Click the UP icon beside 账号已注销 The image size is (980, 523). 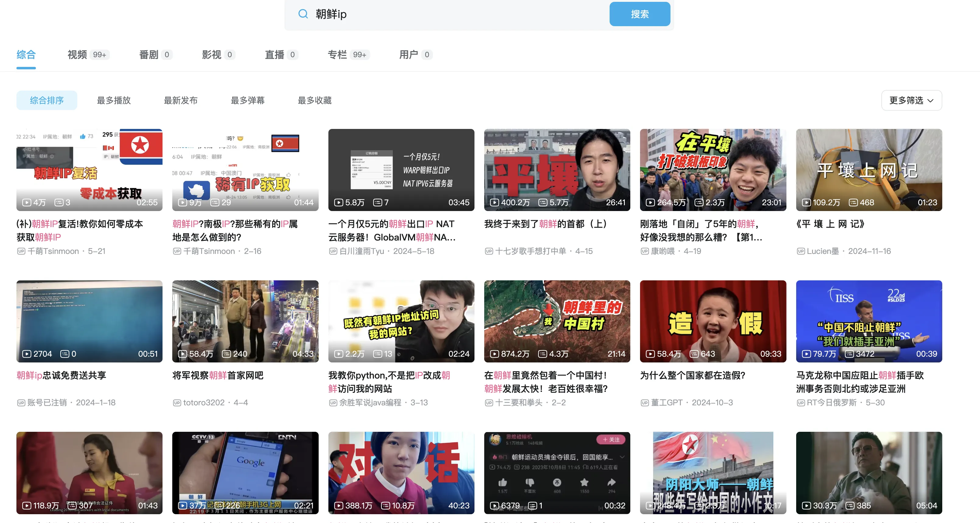tap(21, 403)
